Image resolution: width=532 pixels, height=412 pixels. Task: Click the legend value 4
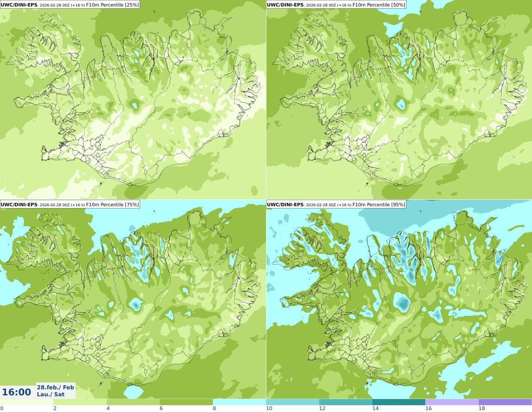coord(108,408)
